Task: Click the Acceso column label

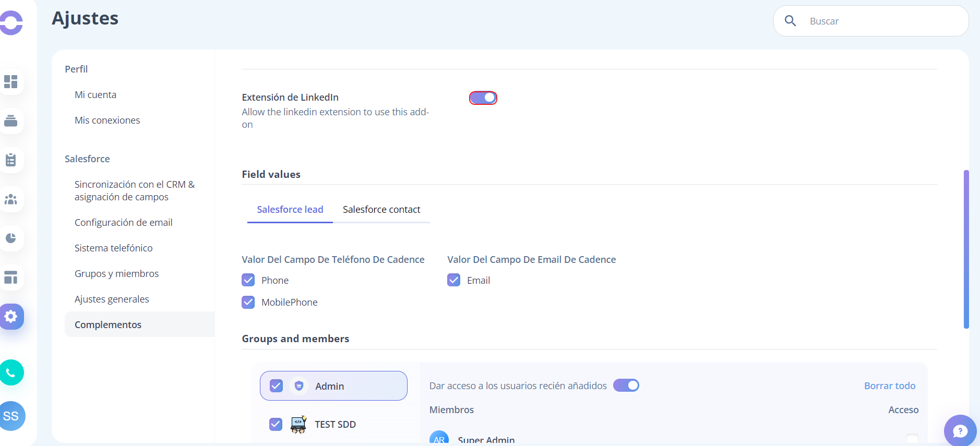Action: 904,410
